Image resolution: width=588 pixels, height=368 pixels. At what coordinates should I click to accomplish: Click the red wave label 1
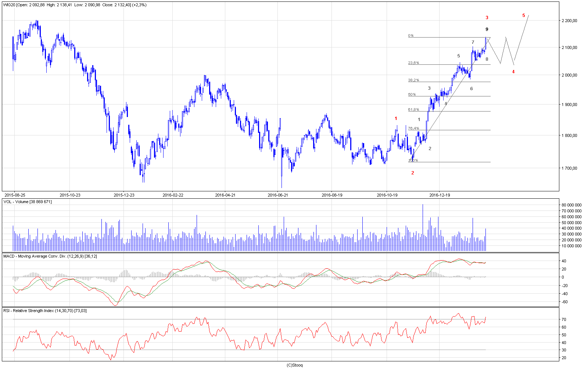(x=396, y=118)
